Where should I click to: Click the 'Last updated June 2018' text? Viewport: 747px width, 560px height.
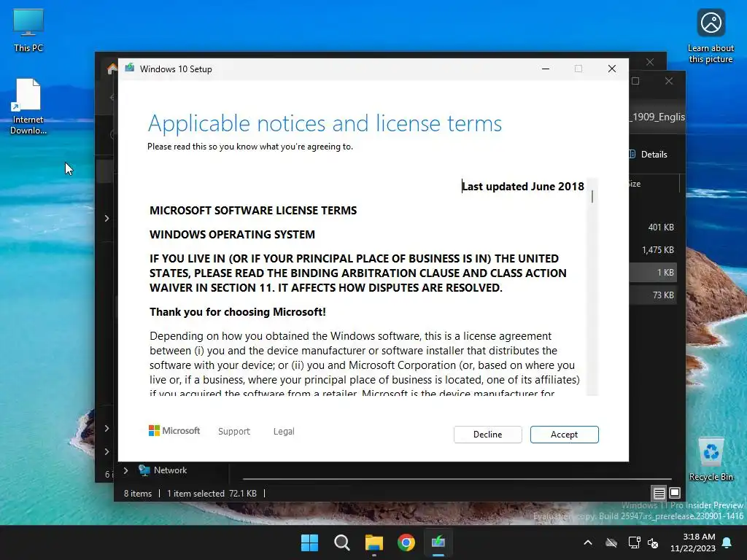(x=522, y=186)
